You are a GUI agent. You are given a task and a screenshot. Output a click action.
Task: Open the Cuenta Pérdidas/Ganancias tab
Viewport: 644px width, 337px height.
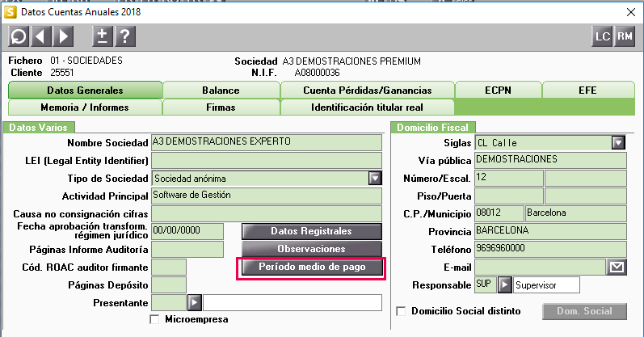click(x=367, y=90)
